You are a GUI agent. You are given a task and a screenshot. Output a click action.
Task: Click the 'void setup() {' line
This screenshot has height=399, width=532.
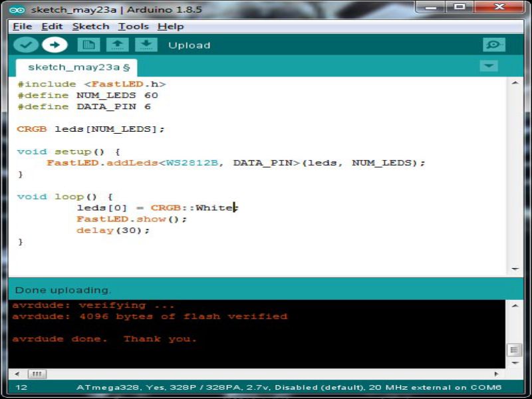[68, 152]
